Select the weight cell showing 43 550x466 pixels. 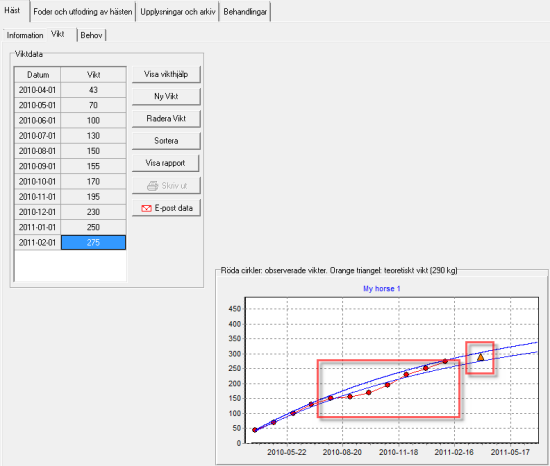pos(93,90)
